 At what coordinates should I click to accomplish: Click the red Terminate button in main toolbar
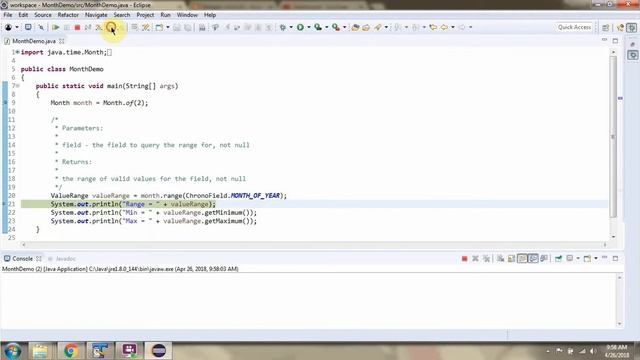tap(77, 27)
